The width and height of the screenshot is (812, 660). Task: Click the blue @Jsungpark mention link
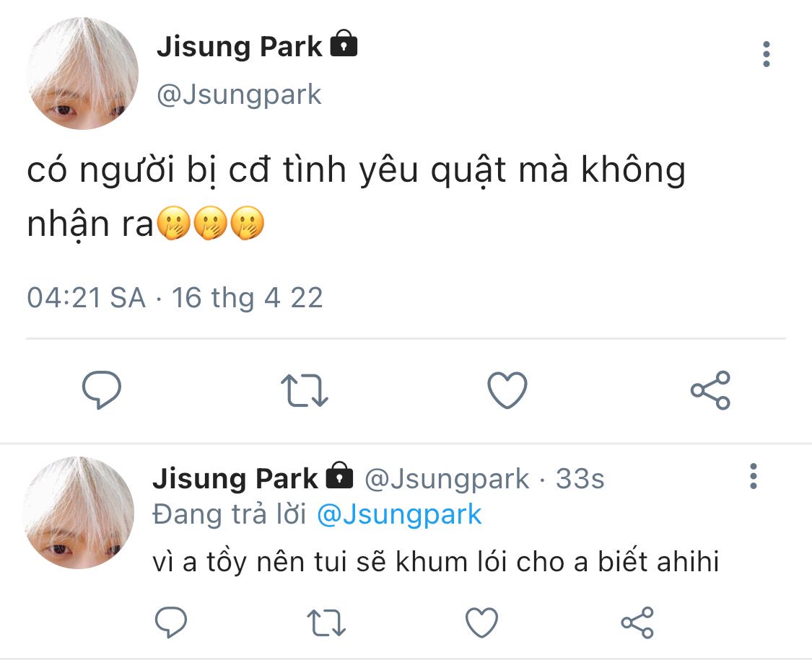(x=399, y=514)
